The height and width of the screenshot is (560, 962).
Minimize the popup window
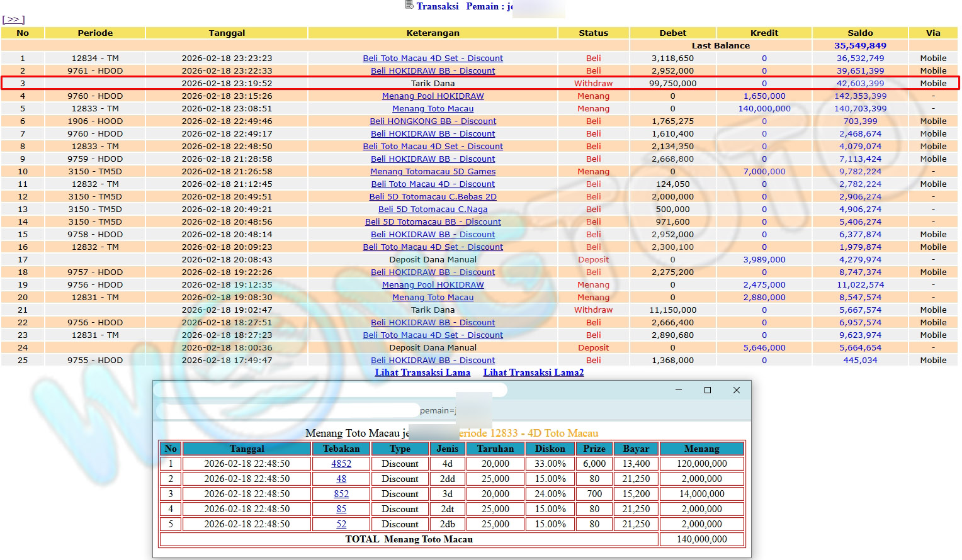(678, 390)
